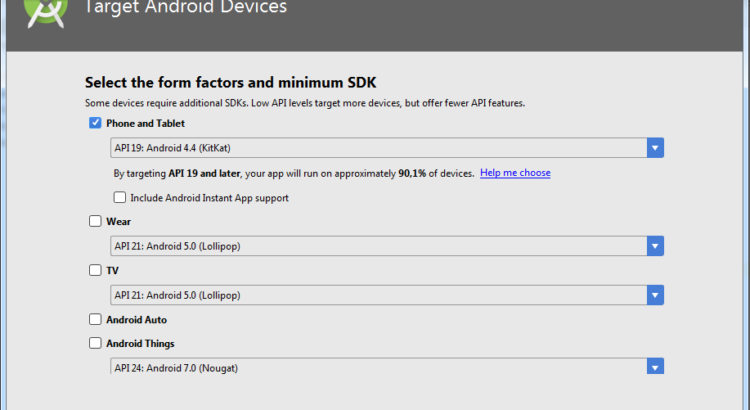Viewport: 750px width, 410px height.
Task: Open the 'Help me choose' link
Action: 515,173
